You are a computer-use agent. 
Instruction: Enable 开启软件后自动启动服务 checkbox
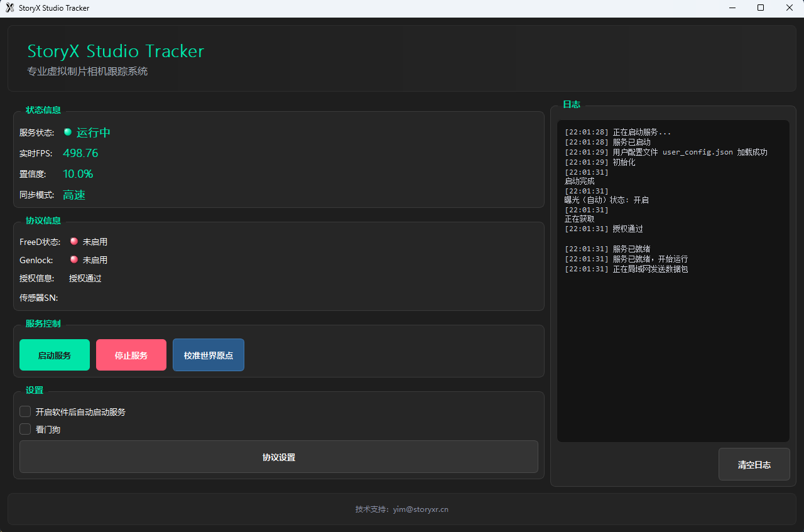(25, 411)
